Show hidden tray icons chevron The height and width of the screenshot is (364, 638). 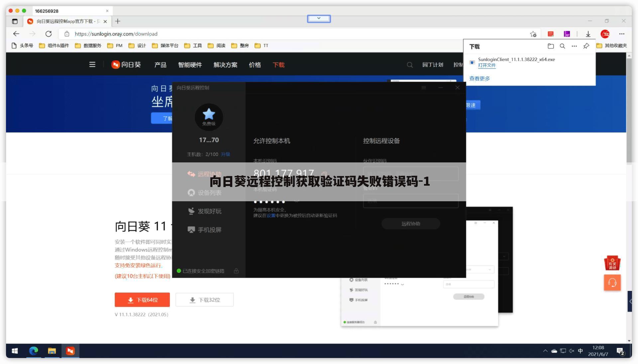pyautogui.click(x=545, y=351)
